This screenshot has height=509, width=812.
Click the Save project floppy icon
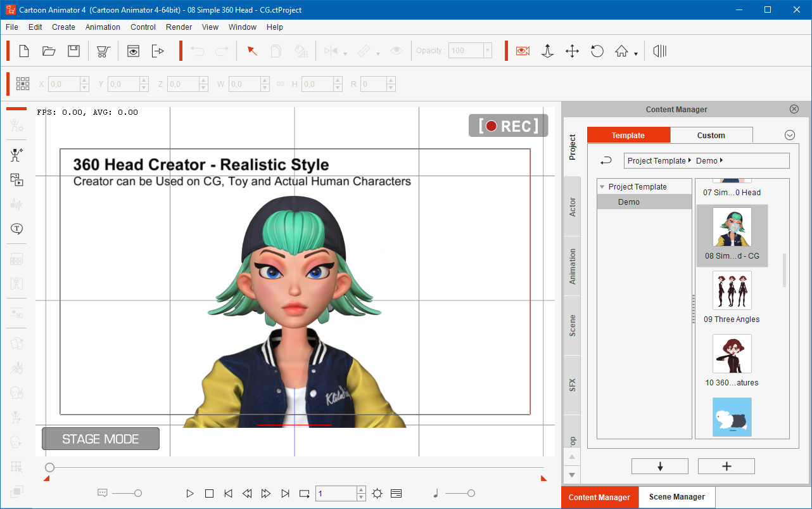[x=74, y=51]
